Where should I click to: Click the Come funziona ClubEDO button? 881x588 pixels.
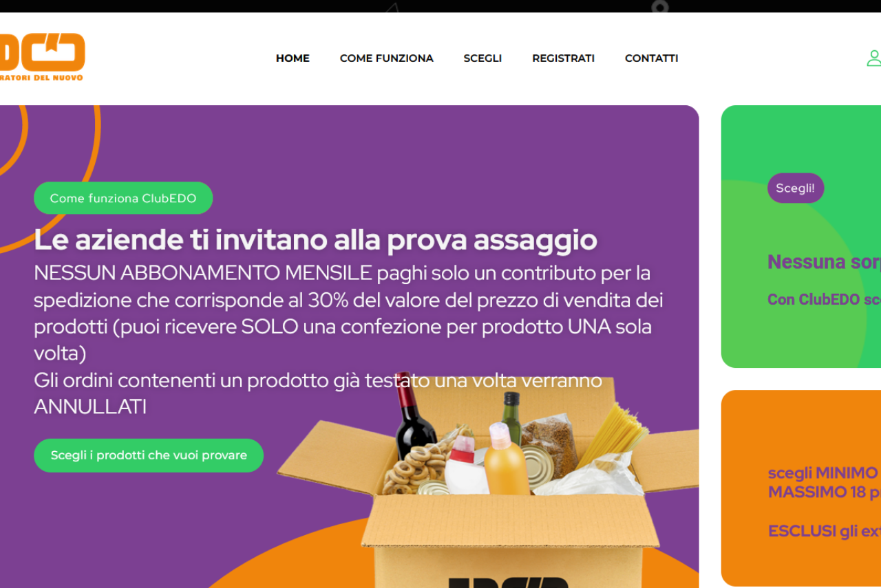pos(123,198)
